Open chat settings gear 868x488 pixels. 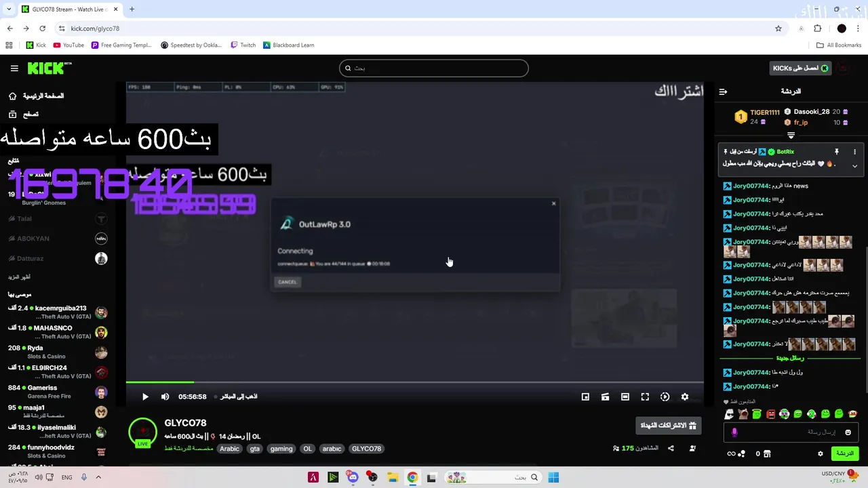[x=821, y=453]
